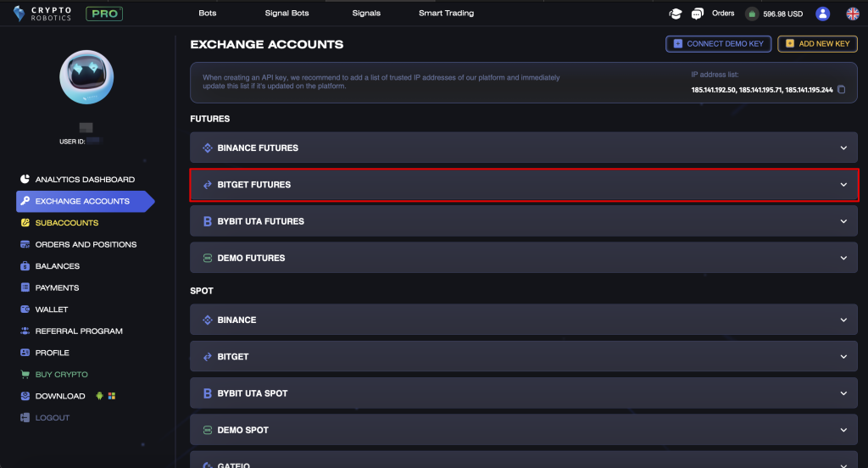
Task: Click the Connect Demo Key button
Action: [719, 44]
